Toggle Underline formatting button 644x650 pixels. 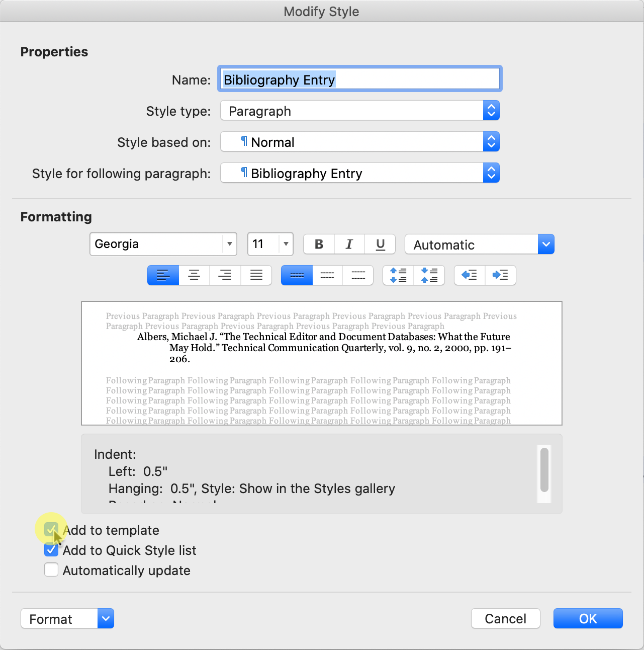click(380, 245)
